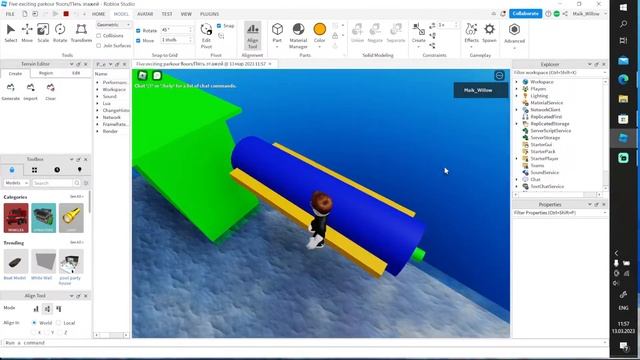640x360 pixels.
Task: Activate the Scale tool
Action: (x=43, y=33)
